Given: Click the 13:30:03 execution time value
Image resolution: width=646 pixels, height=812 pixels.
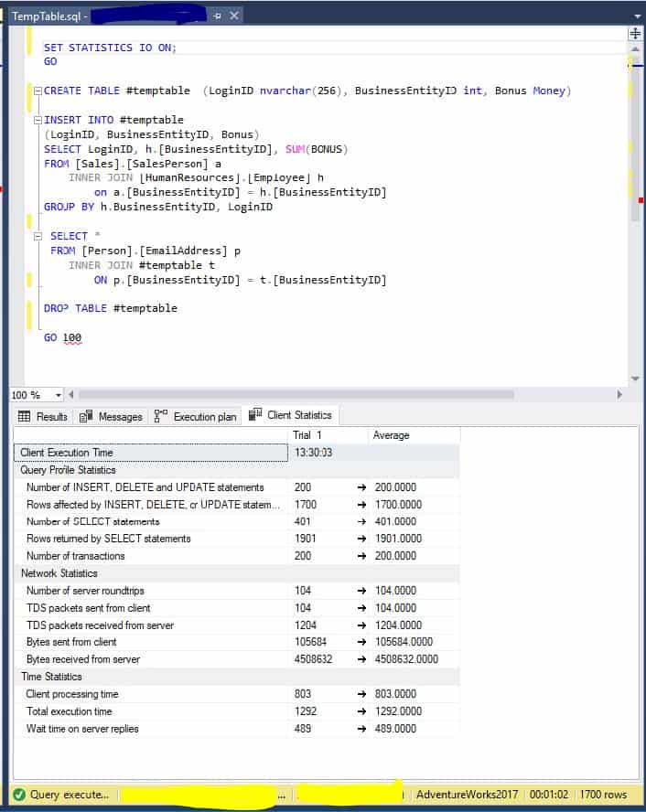Looking at the screenshot, I should (x=314, y=453).
